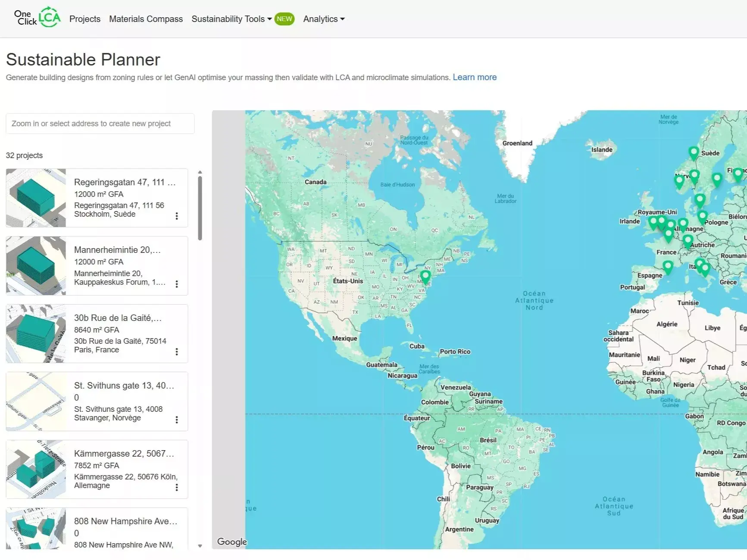Click the One Click LCA logo
Viewport: 747px width, 560px height.
coord(37,18)
